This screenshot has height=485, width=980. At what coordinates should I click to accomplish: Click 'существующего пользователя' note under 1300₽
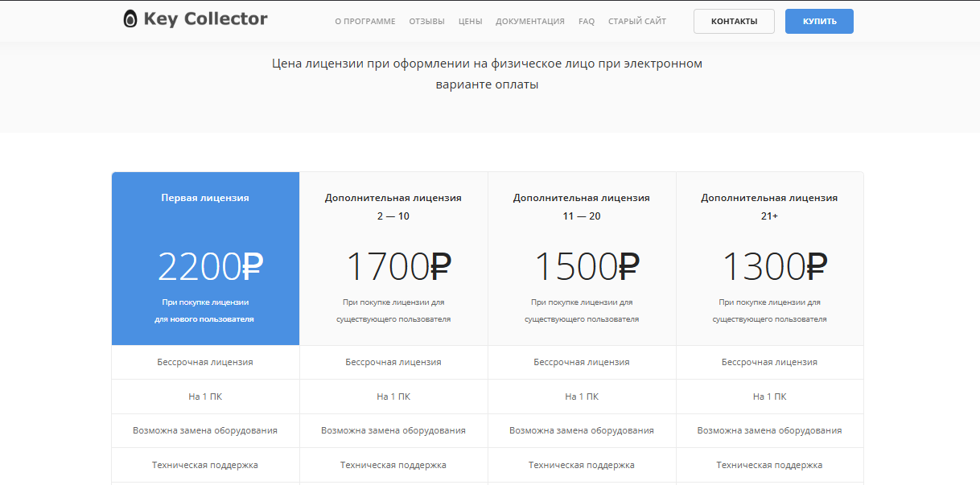770,319
